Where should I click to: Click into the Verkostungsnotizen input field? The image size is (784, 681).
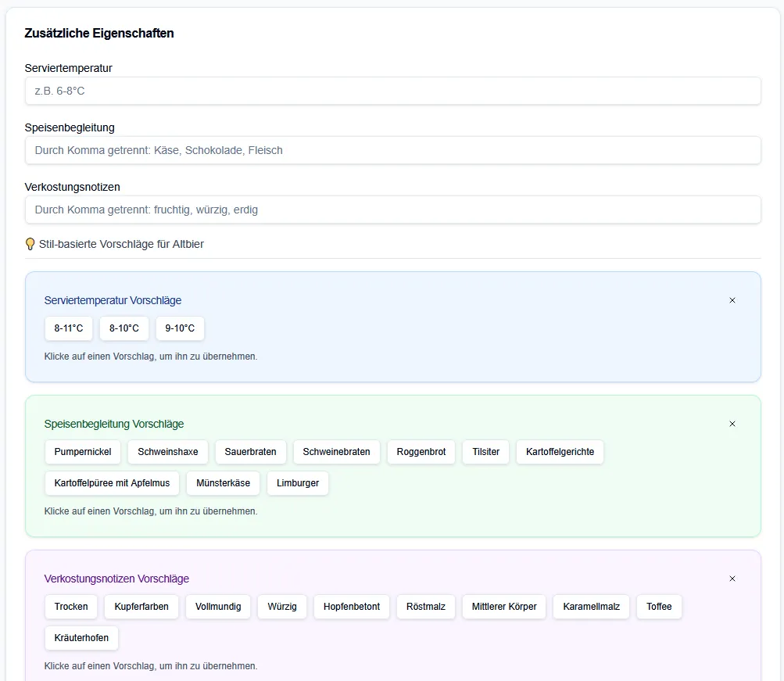click(392, 210)
